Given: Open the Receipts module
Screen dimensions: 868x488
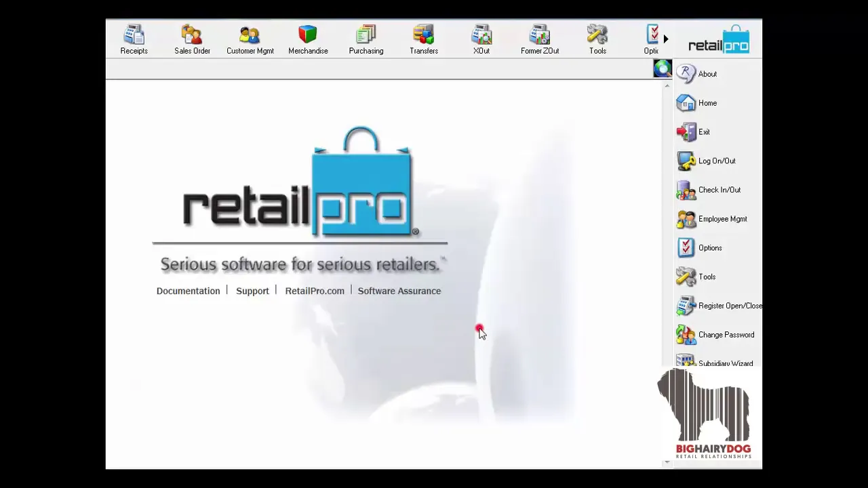Looking at the screenshot, I should click(x=134, y=39).
